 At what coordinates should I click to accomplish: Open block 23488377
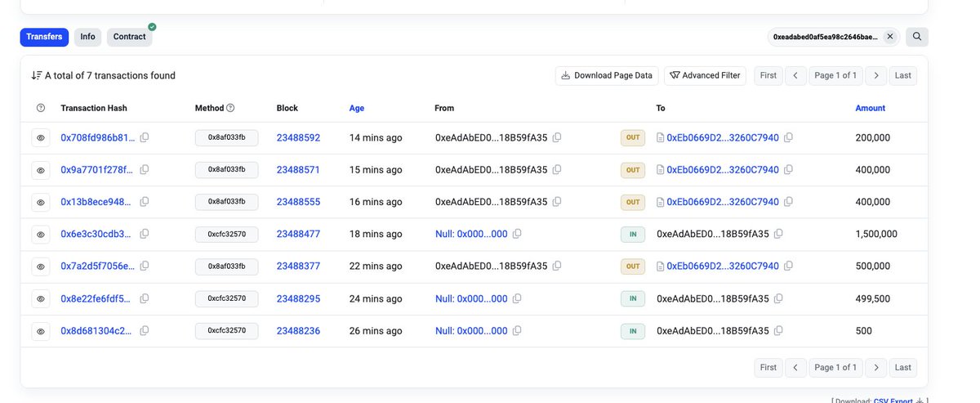(x=298, y=266)
